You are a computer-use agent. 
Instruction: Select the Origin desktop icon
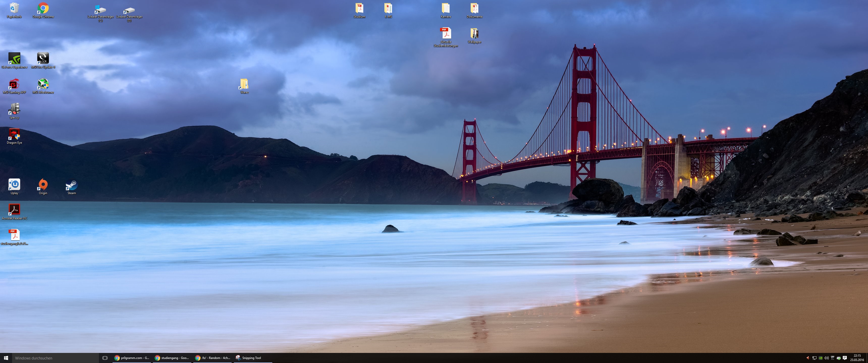point(43,187)
